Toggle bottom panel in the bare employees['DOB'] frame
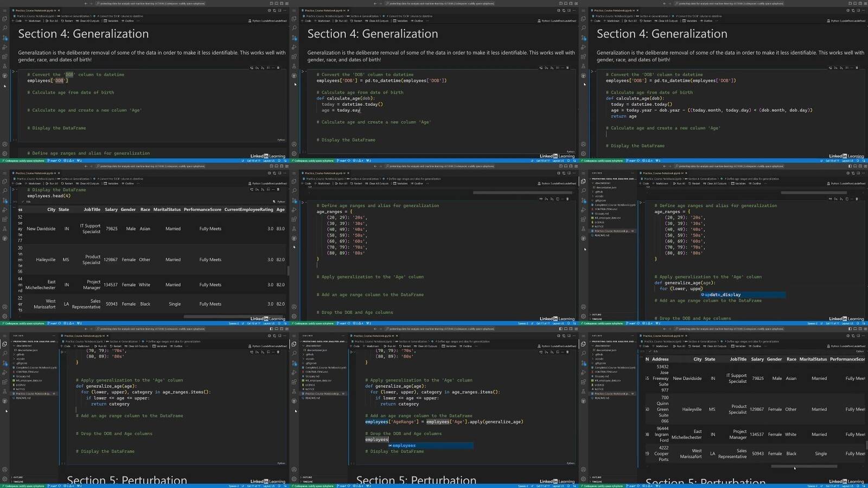Screen dimensions: 868x488 click(276, 3)
